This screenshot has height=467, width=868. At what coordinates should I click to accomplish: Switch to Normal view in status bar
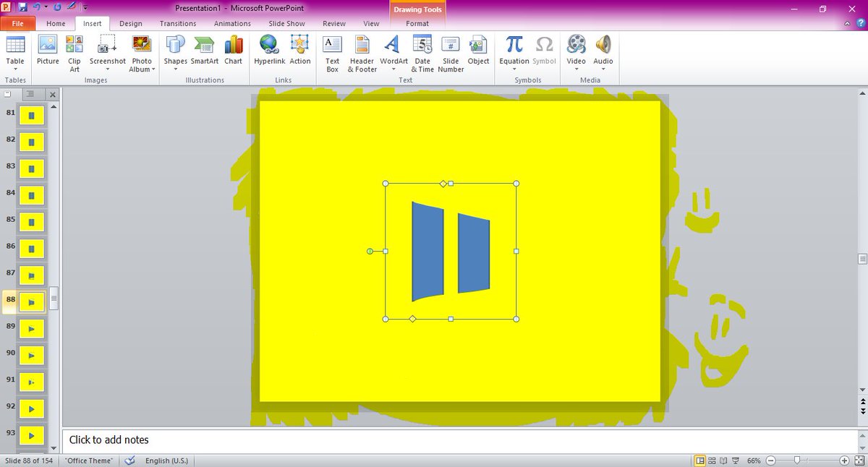(699, 460)
